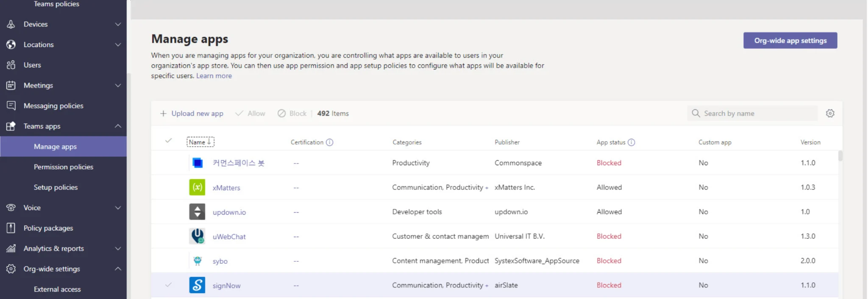Sort by the Name column header

click(200, 142)
